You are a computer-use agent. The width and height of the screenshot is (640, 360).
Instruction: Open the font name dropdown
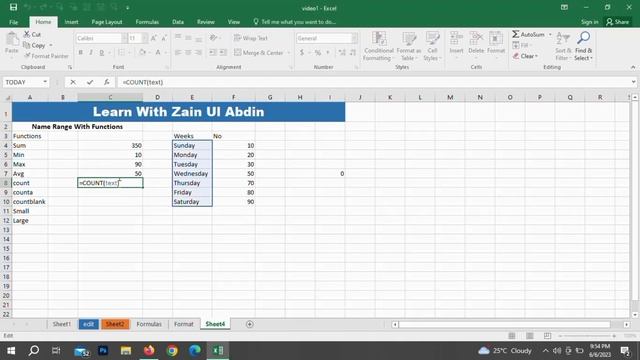coord(124,38)
